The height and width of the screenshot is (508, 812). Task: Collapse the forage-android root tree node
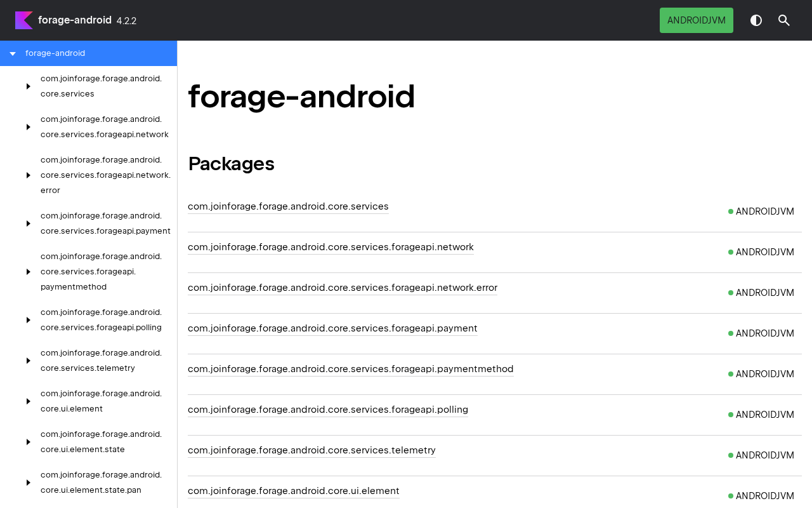[13, 53]
